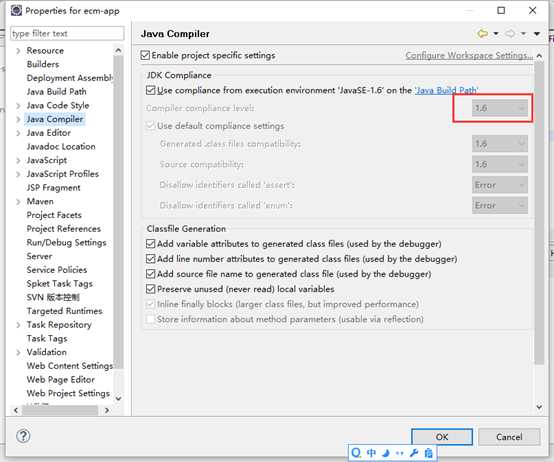Click the wrench settings icon in IME toolbar
The height and width of the screenshot is (462, 554).
pyautogui.click(x=414, y=453)
